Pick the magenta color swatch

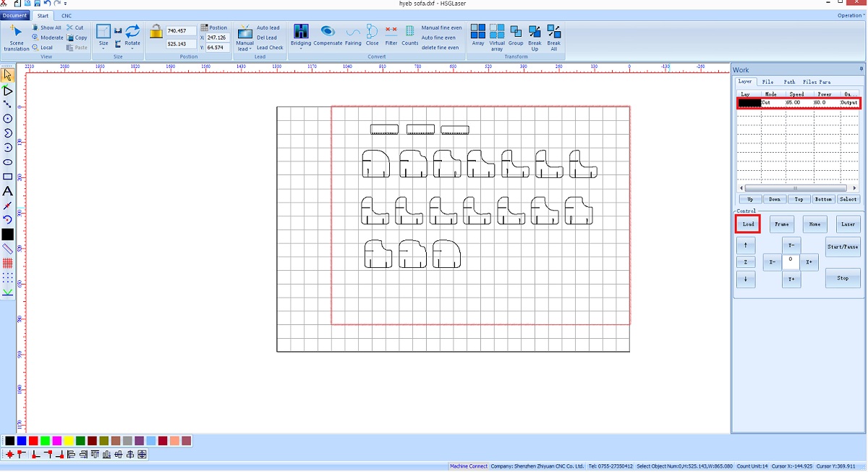(57, 441)
